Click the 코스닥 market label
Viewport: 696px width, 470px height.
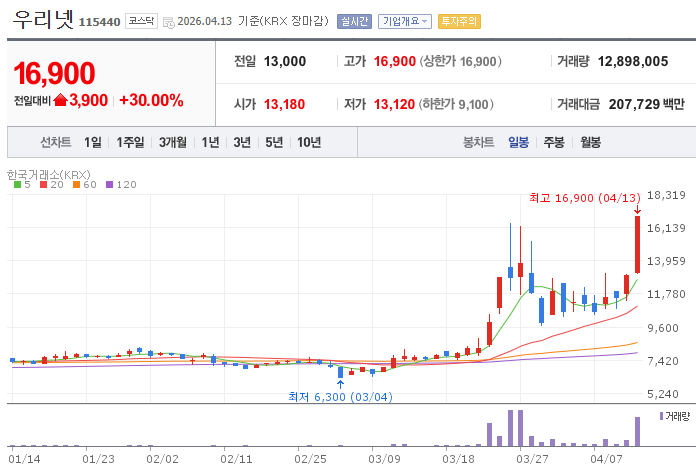point(141,21)
